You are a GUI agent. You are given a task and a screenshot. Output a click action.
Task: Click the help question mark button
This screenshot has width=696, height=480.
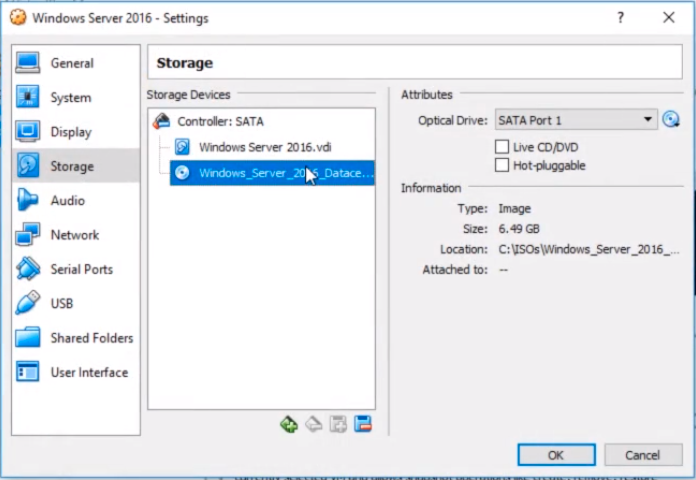(x=621, y=18)
